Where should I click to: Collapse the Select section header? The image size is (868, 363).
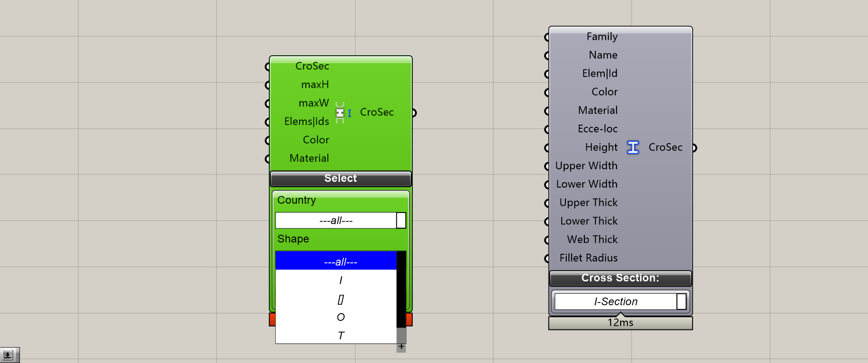[x=341, y=179]
